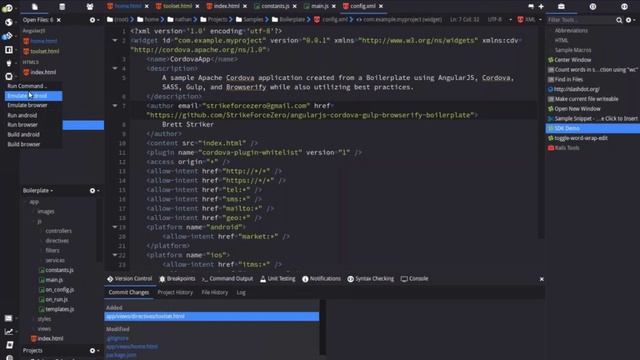Image resolution: width=640 pixels, height=360 pixels.
Task: Open the Console bottom tab
Action: (415, 279)
